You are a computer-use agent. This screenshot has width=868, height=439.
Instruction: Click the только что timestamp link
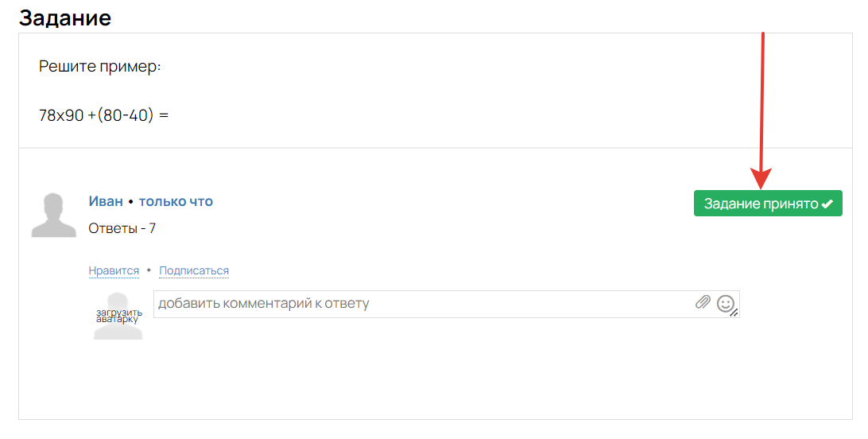pos(176,201)
